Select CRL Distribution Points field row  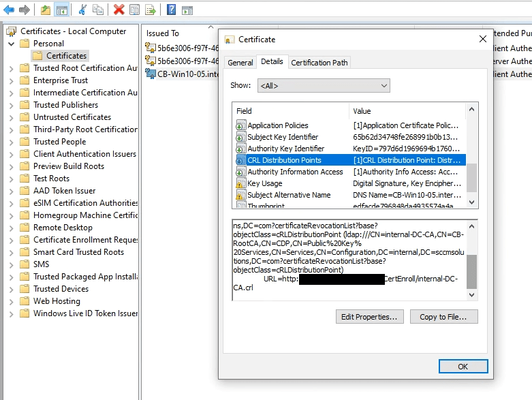pyautogui.click(x=351, y=160)
